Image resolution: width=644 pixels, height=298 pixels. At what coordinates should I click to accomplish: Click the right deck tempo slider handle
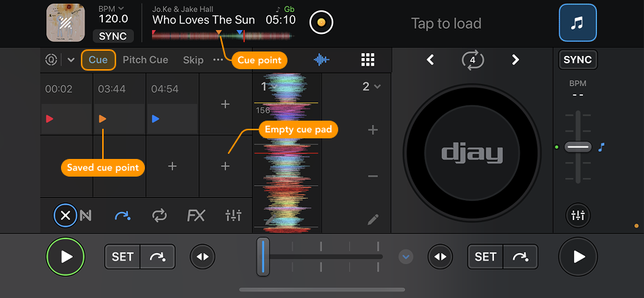(578, 147)
